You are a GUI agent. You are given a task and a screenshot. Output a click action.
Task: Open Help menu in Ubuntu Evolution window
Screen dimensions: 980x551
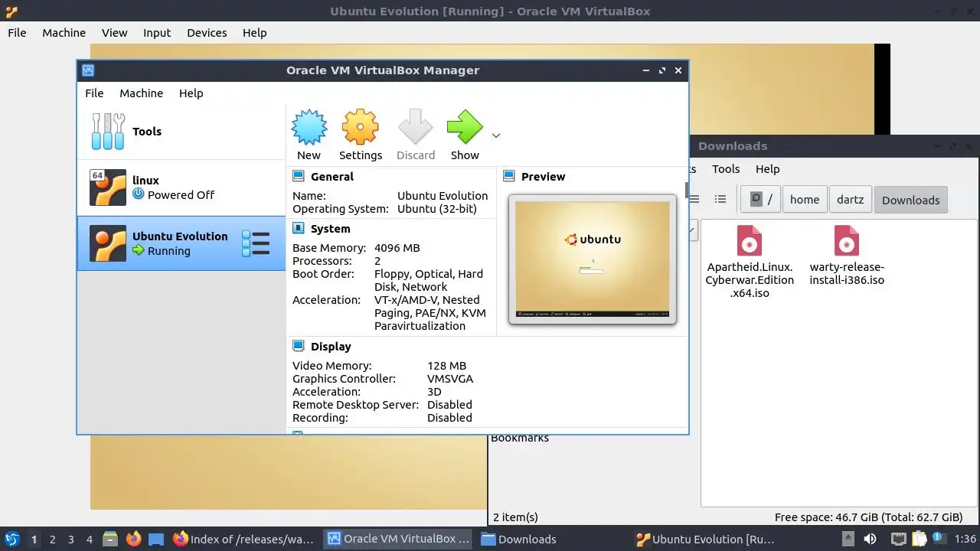(254, 33)
